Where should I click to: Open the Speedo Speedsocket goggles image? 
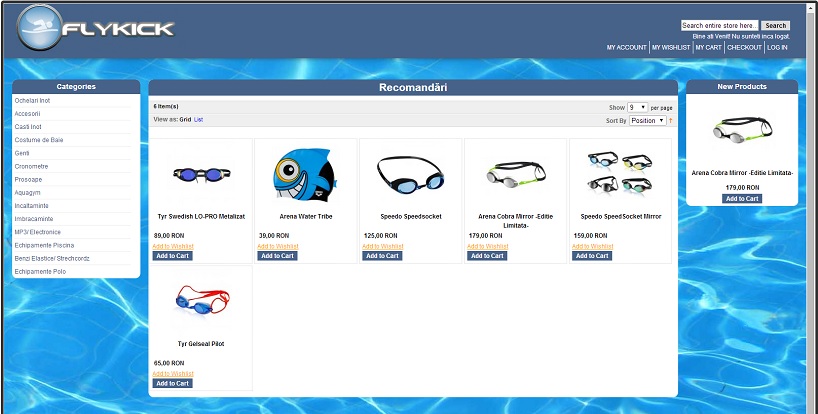(x=411, y=174)
